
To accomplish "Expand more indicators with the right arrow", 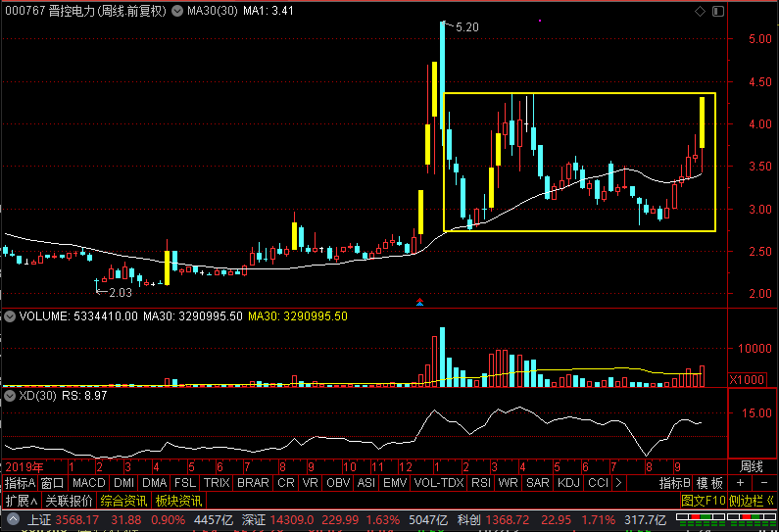I will [618, 483].
